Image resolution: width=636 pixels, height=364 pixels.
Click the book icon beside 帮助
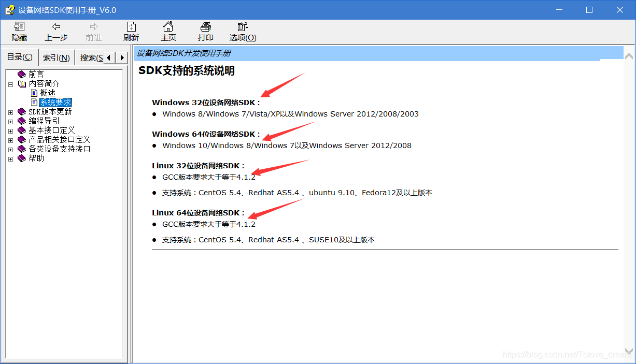coord(22,158)
